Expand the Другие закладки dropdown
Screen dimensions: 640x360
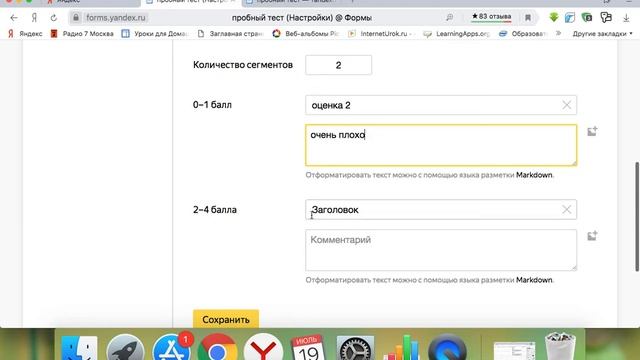(602, 33)
